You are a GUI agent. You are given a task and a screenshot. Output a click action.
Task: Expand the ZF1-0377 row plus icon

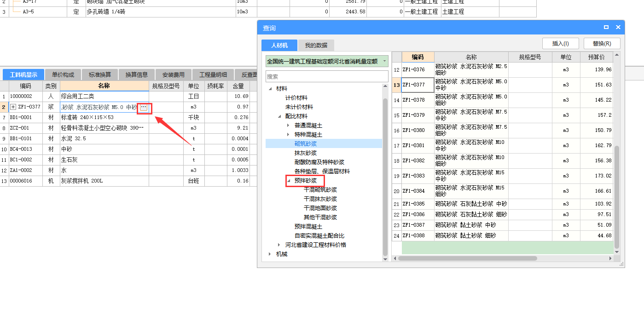coord(13,107)
